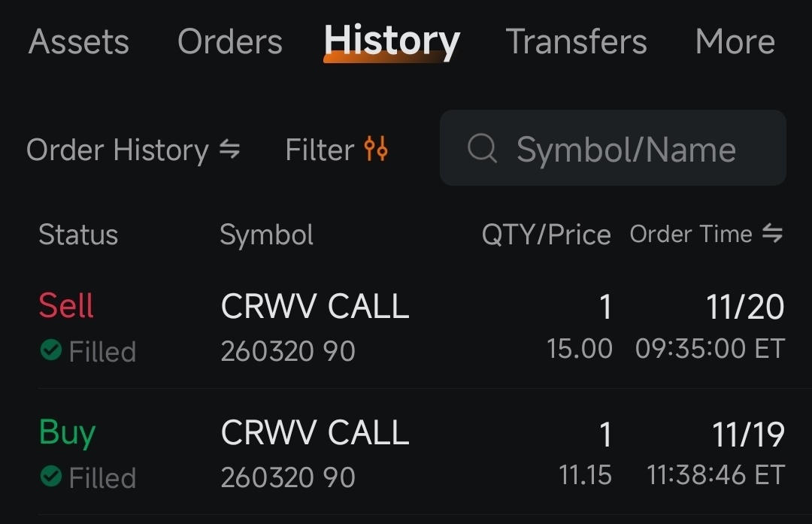
Task: Select the Transfers tab
Action: [576, 43]
